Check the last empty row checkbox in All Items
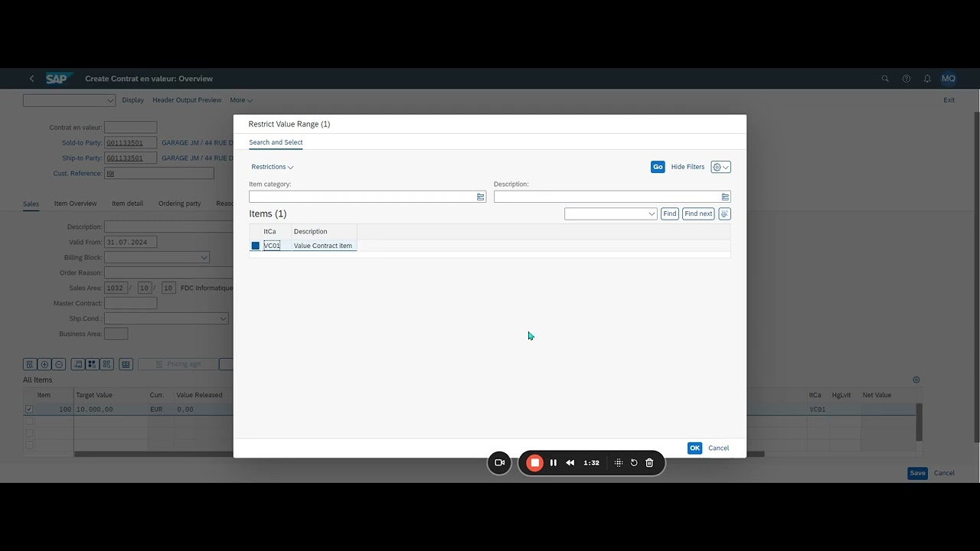 point(29,445)
